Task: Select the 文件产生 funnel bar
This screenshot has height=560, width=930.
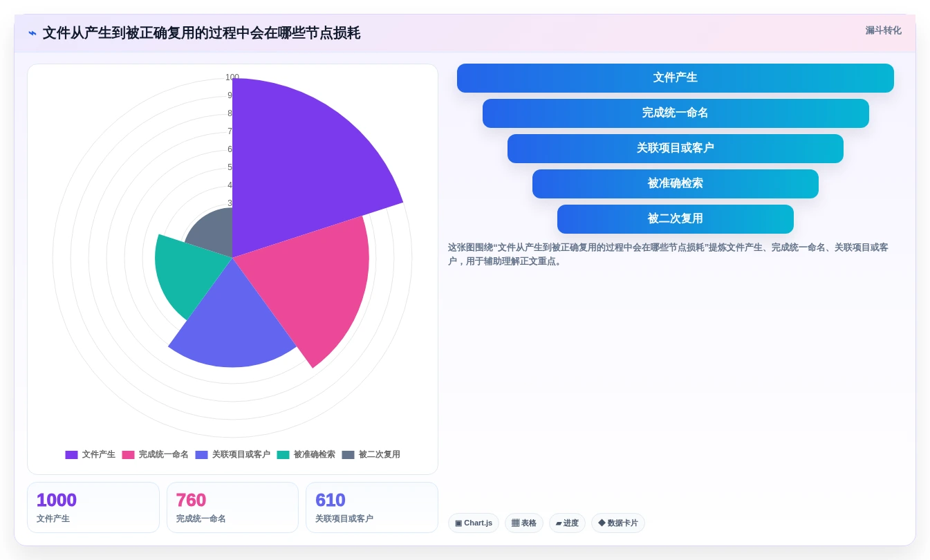Action: tap(675, 78)
